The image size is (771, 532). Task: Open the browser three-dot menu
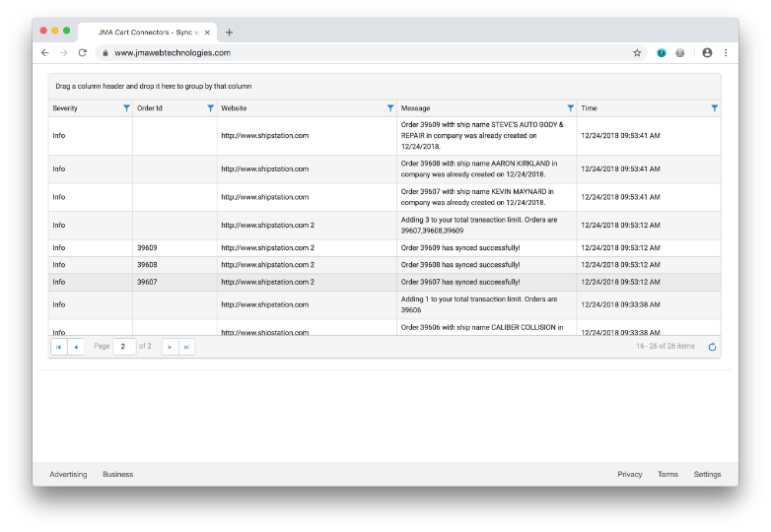point(726,52)
